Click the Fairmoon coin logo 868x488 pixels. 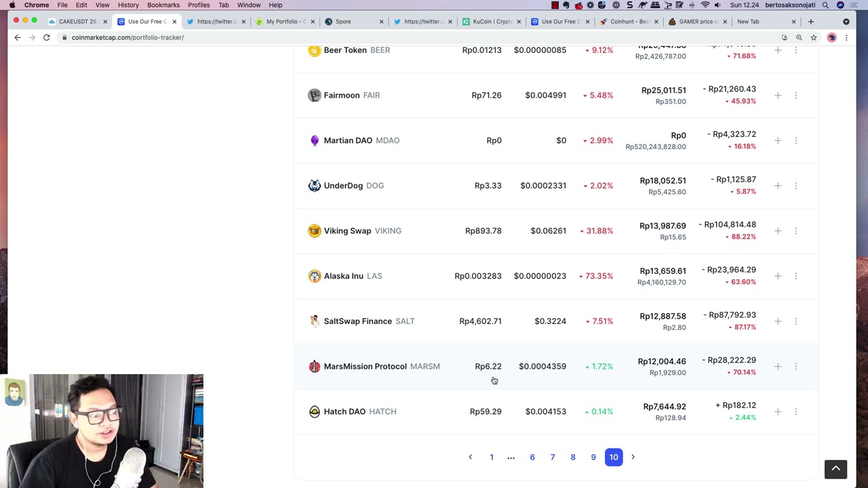point(314,96)
